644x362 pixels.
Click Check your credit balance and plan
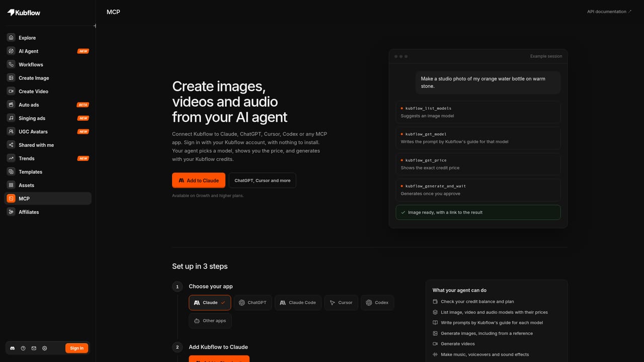point(477,302)
